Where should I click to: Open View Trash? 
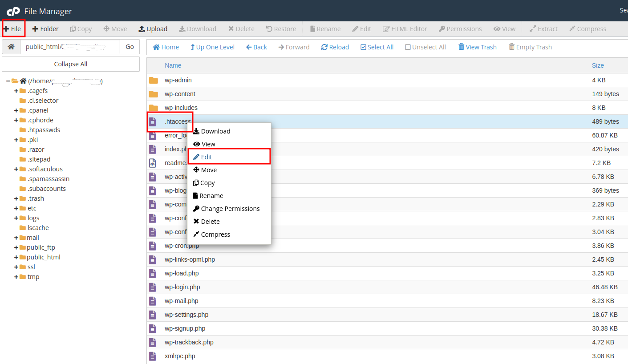pyautogui.click(x=478, y=47)
